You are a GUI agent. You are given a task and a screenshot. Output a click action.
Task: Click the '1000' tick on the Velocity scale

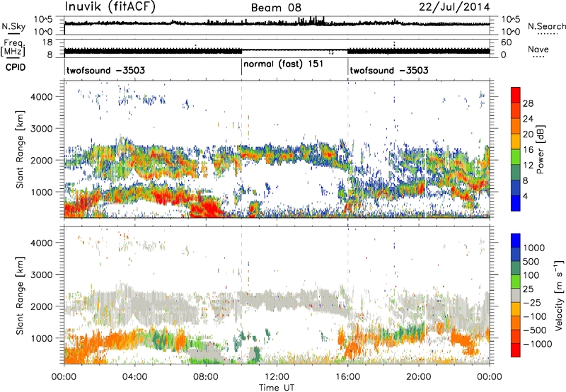tap(534, 248)
